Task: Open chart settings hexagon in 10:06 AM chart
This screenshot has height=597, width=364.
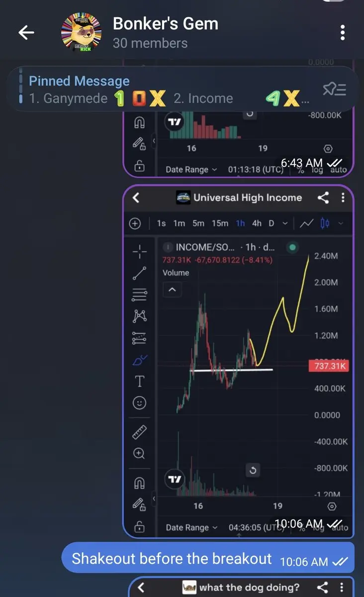Action: (x=332, y=506)
